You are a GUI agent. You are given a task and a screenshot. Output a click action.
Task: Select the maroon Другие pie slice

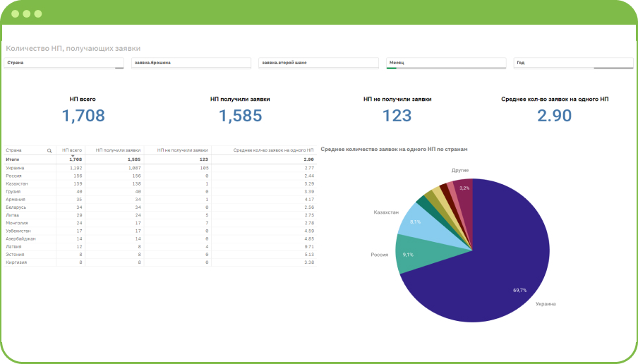click(x=463, y=189)
